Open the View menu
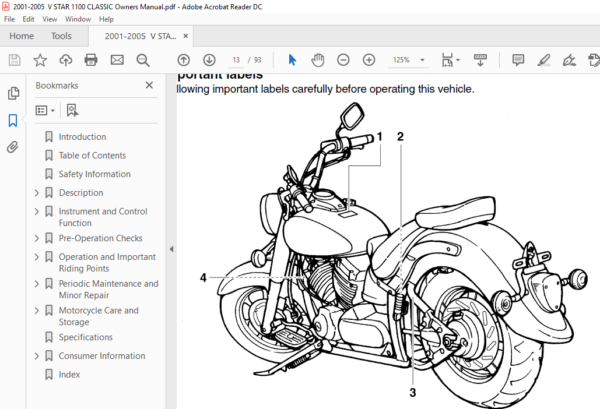 [50, 19]
